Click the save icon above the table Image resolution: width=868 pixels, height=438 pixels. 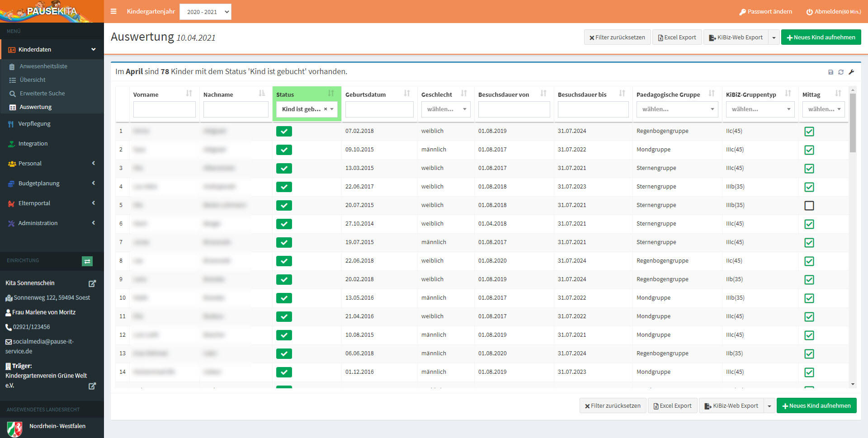point(830,72)
